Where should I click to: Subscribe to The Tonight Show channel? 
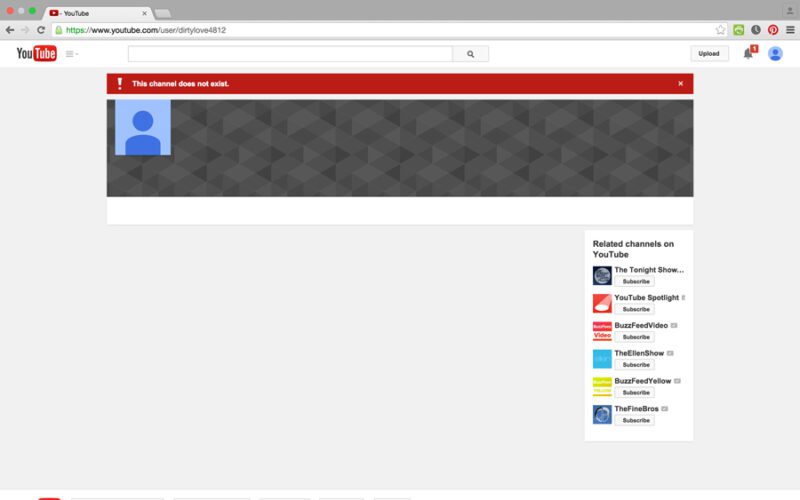pos(636,282)
